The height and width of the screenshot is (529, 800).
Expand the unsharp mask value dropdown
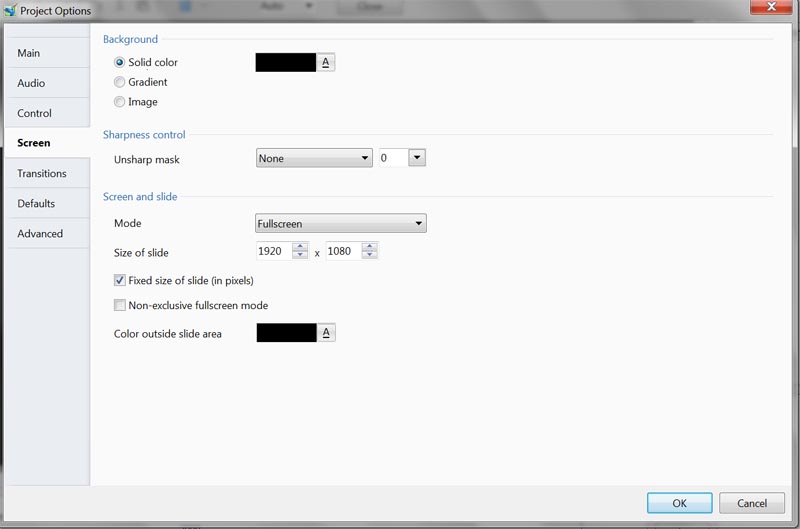tap(417, 158)
